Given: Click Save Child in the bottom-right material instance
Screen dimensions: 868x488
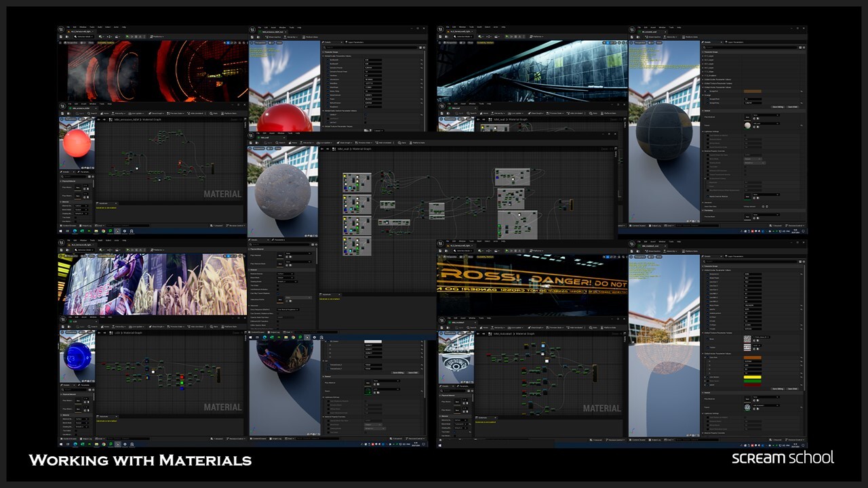Looking at the screenshot, I should (793, 389).
